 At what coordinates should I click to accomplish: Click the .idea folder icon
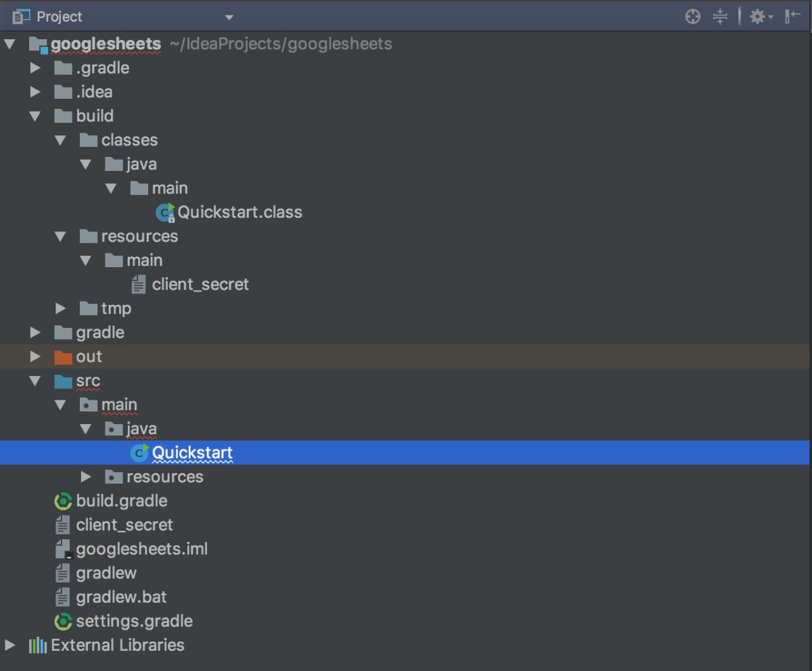[63, 92]
